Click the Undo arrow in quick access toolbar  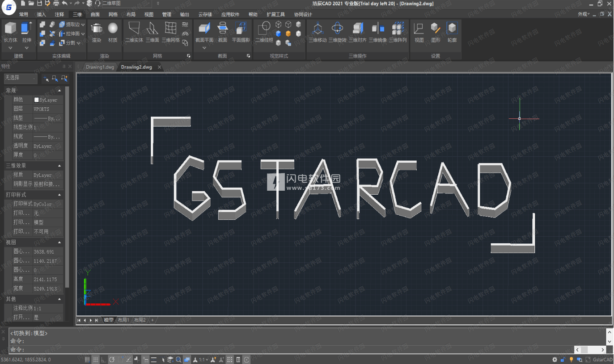(65, 3)
